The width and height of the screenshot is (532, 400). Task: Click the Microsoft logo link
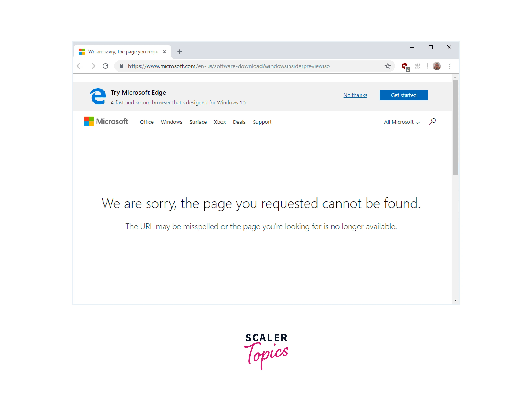(x=106, y=121)
